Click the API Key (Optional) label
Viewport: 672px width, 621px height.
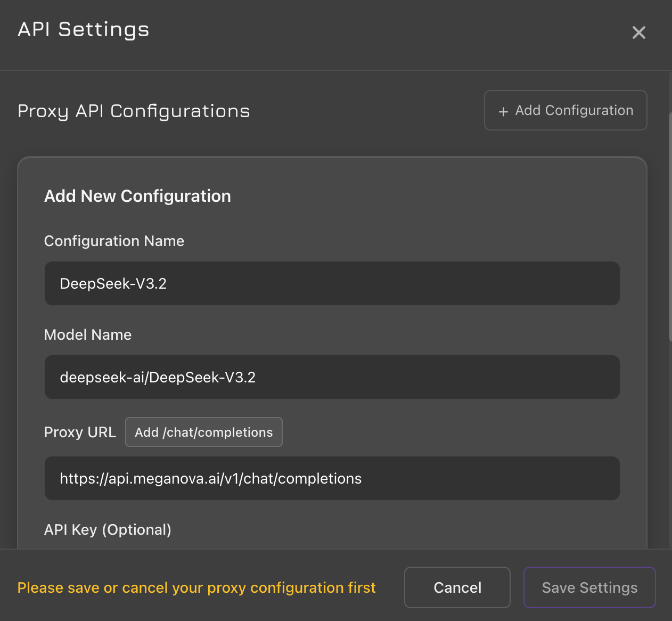[108, 529]
